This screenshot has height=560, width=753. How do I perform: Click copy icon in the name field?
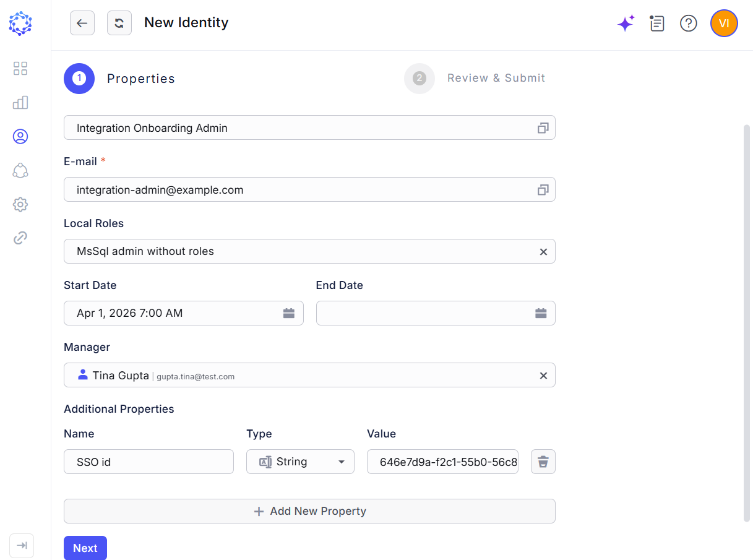point(543,128)
